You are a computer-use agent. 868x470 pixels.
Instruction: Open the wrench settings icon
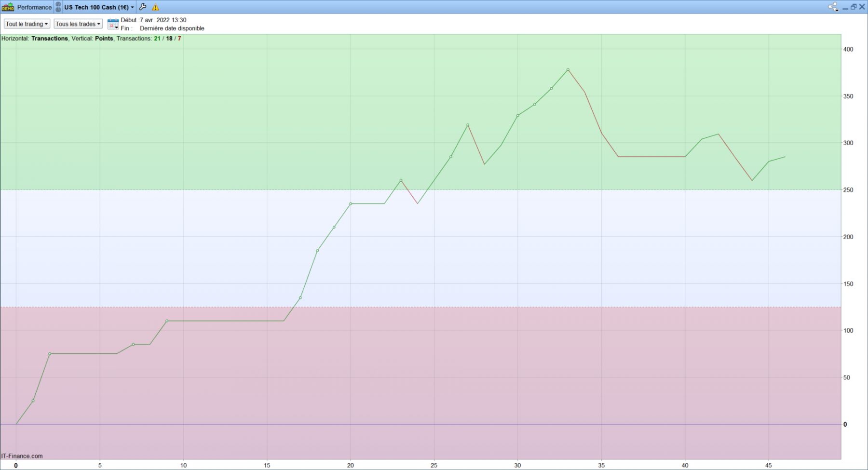pos(143,7)
